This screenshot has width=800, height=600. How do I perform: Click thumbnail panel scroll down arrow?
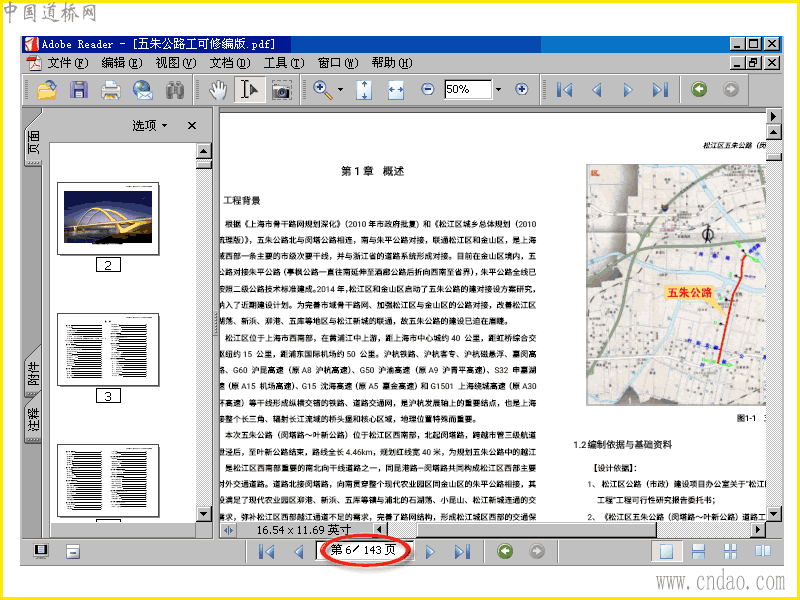(x=204, y=514)
